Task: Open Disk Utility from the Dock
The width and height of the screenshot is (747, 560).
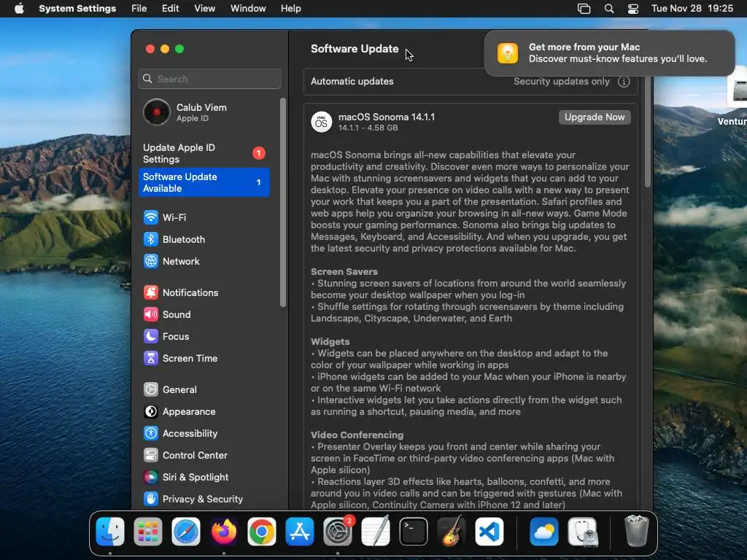Action: [x=582, y=532]
